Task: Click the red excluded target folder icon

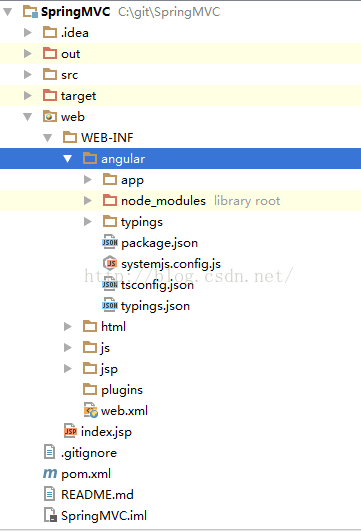Action: pos(50,95)
